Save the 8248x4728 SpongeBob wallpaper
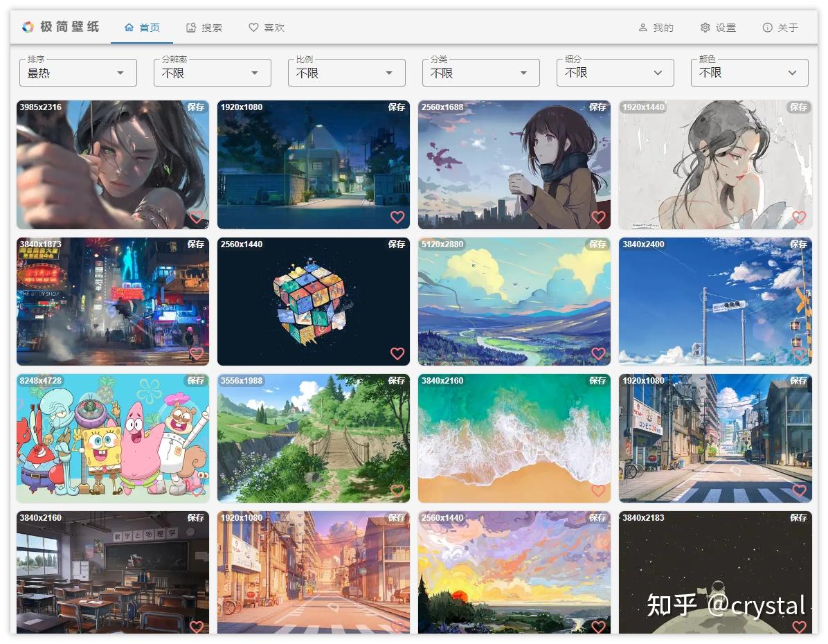This screenshot has height=644, width=828. (x=196, y=380)
